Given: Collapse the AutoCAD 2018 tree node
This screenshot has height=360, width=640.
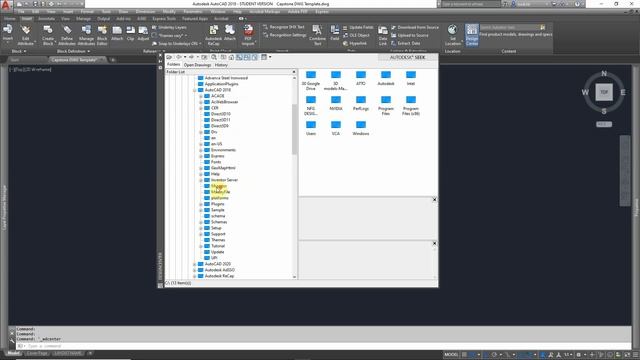Looking at the screenshot, I should point(195,90).
